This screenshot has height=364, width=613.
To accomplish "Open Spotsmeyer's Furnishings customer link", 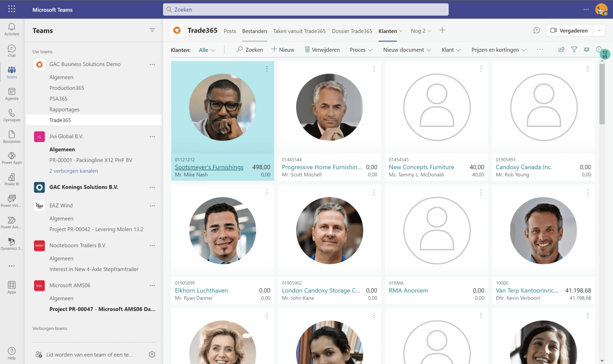I will click(x=209, y=167).
